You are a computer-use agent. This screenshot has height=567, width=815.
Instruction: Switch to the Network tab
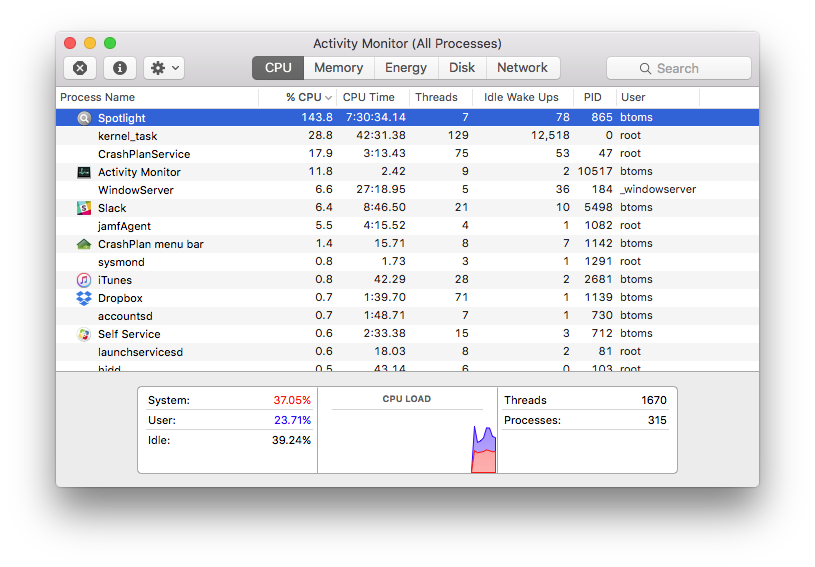click(x=523, y=68)
